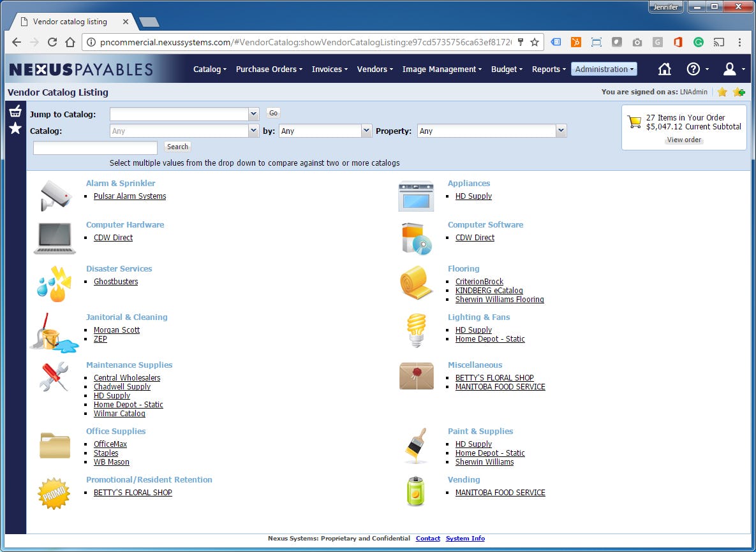
Task: Open Central Wholesalers link
Action: [127, 377]
